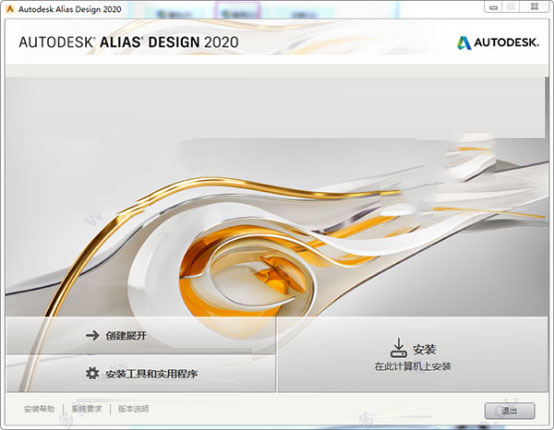
Task: Open the 系统要求 link
Action: pyautogui.click(x=87, y=409)
